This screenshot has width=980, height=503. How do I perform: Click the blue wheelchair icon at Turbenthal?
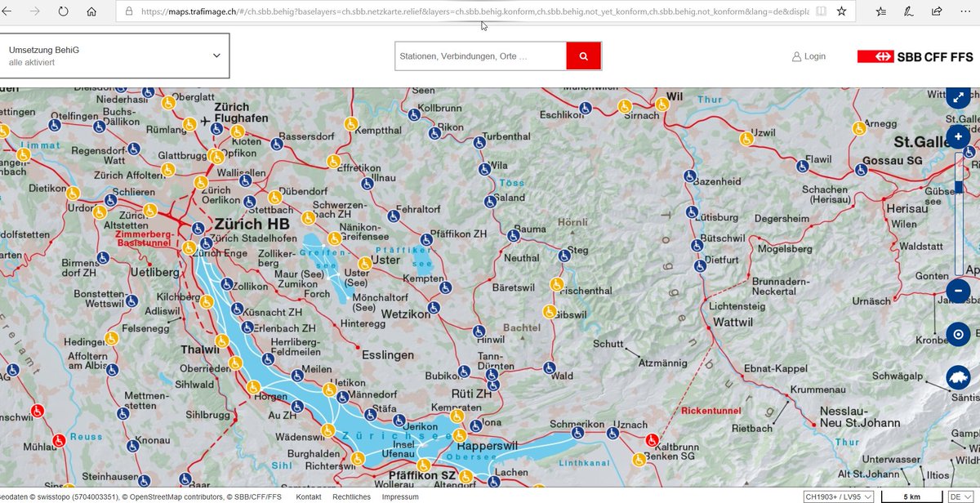click(479, 142)
